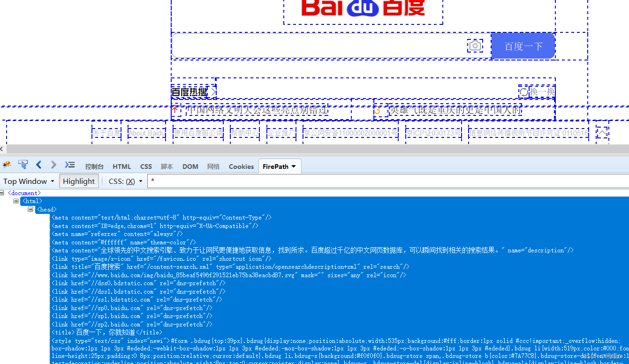Click the red top arrow hot-search icon
This screenshot has width=629, height=364.
pos(175,110)
